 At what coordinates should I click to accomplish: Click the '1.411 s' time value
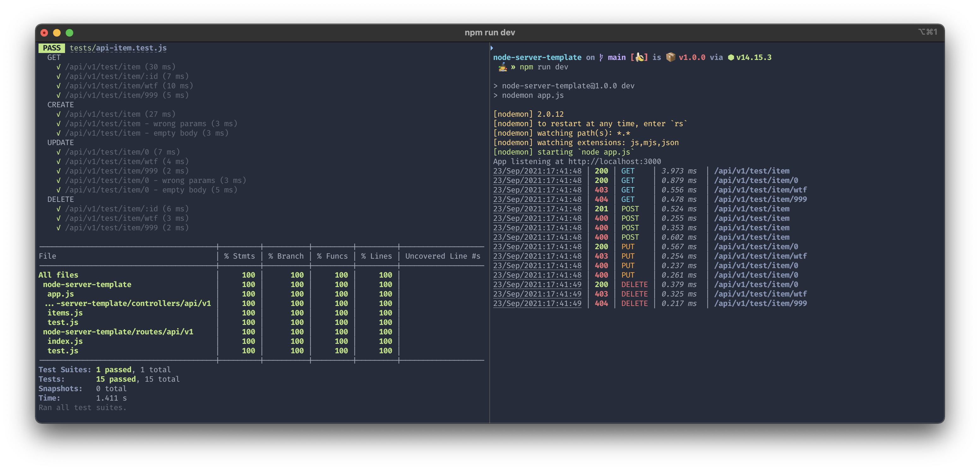pyautogui.click(x=111, y=398)
